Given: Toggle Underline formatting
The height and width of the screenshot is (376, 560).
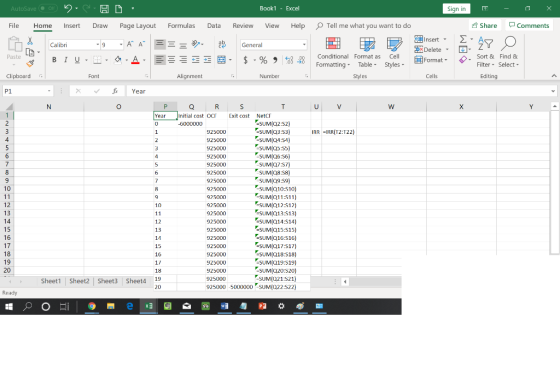Looking at the screenshot, I should coord(77,60).
